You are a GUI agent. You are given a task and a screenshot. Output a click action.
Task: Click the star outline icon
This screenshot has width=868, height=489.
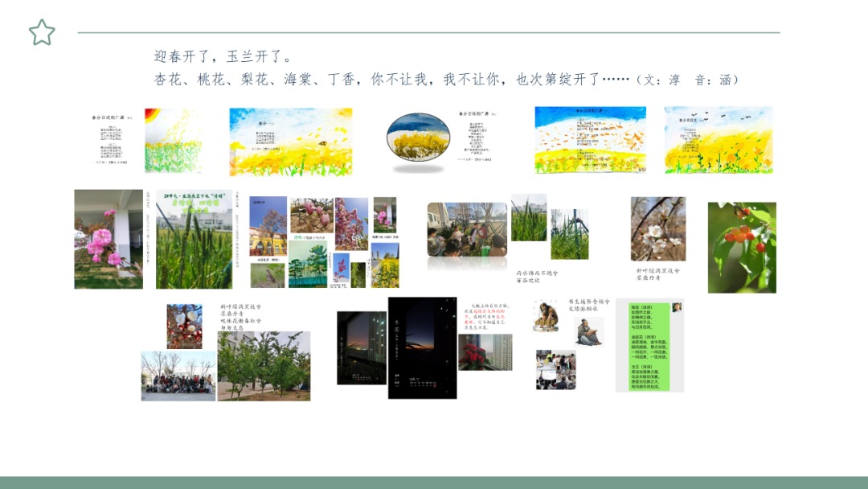pos(42,33)
